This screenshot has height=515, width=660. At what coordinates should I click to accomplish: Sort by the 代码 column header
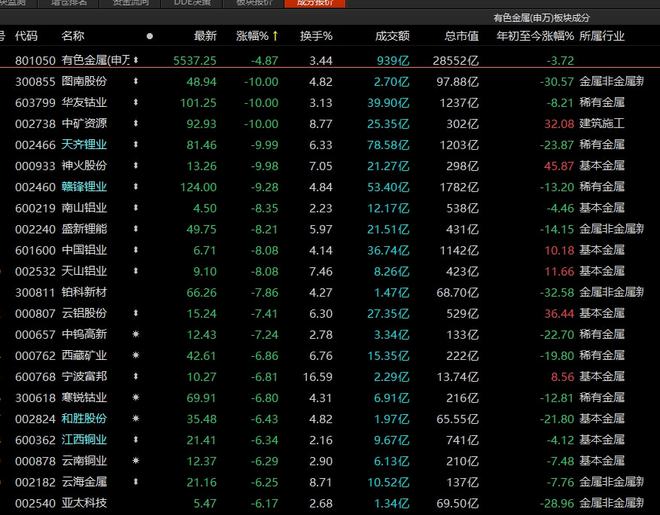pos(26,36)
